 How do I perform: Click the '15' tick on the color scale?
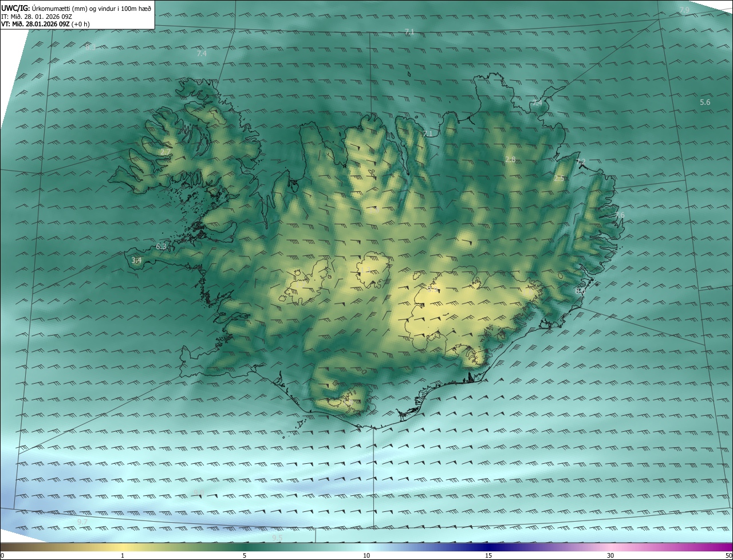tap(488, 555)
